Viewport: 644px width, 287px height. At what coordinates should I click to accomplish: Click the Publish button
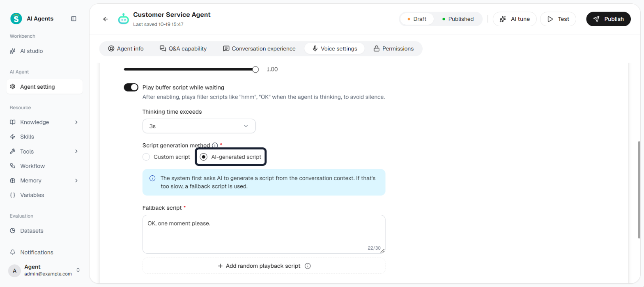click(x=608, y=19)
